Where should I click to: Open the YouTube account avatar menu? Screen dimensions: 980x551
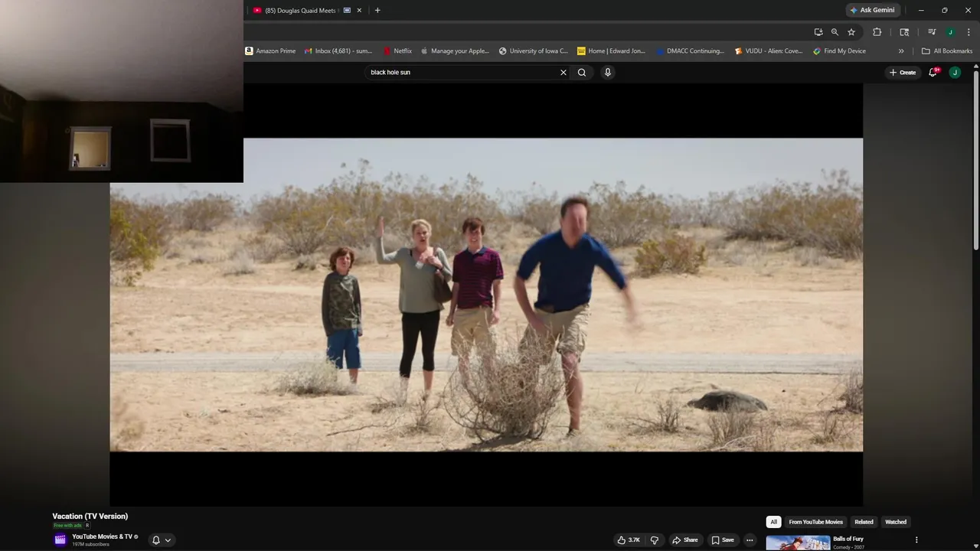pos(955,72)
